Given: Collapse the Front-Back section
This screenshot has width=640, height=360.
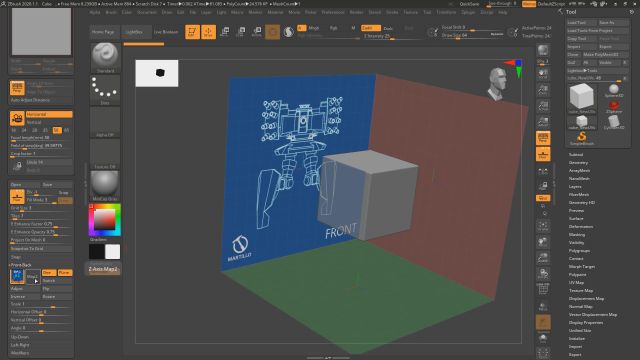Looking at the screenshot, I should click(21, 265).
